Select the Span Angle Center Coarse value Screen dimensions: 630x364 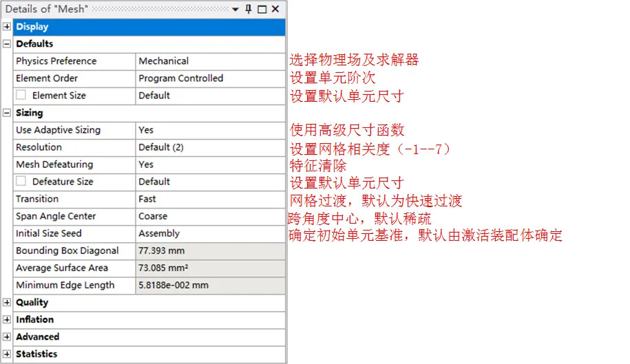click(210, 216)
